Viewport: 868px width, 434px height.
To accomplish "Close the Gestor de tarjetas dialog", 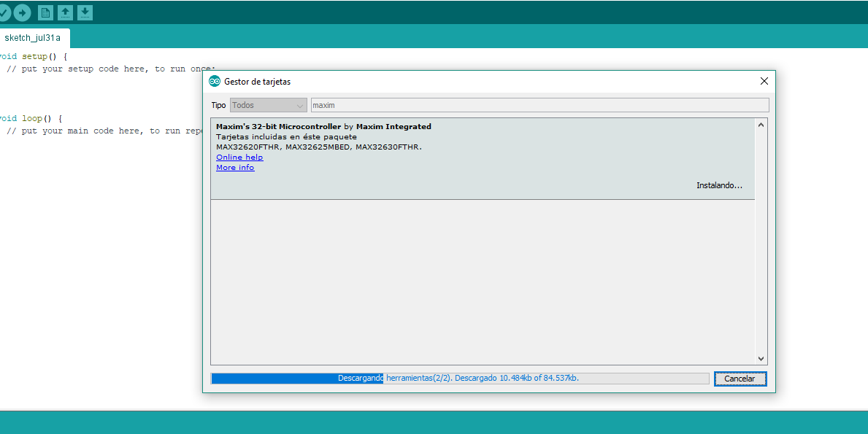I will [x=764, y=82].
